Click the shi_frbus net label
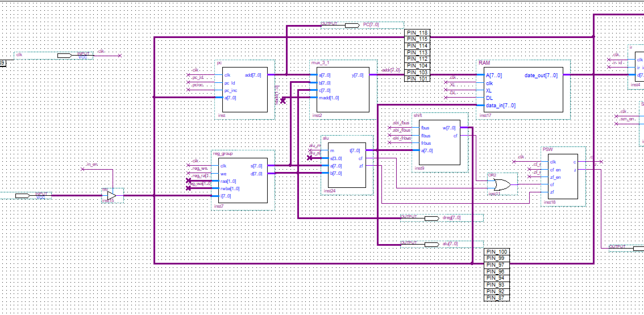644x315 pixels. tap(402, 138)
